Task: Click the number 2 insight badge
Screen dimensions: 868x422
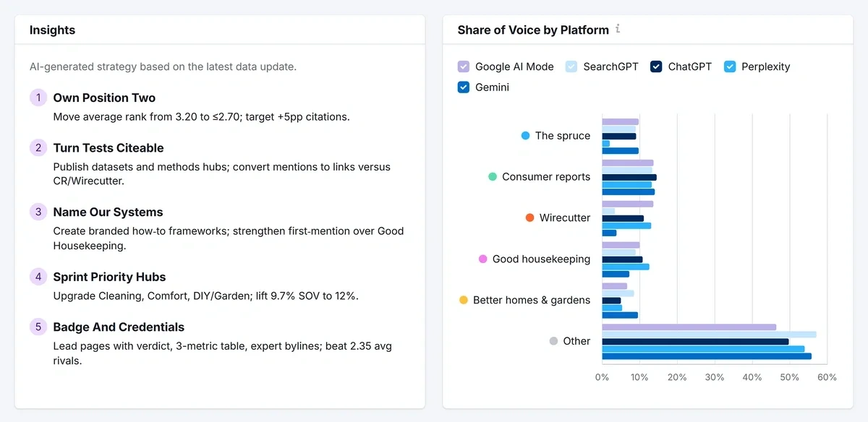Action: [38, 148]
